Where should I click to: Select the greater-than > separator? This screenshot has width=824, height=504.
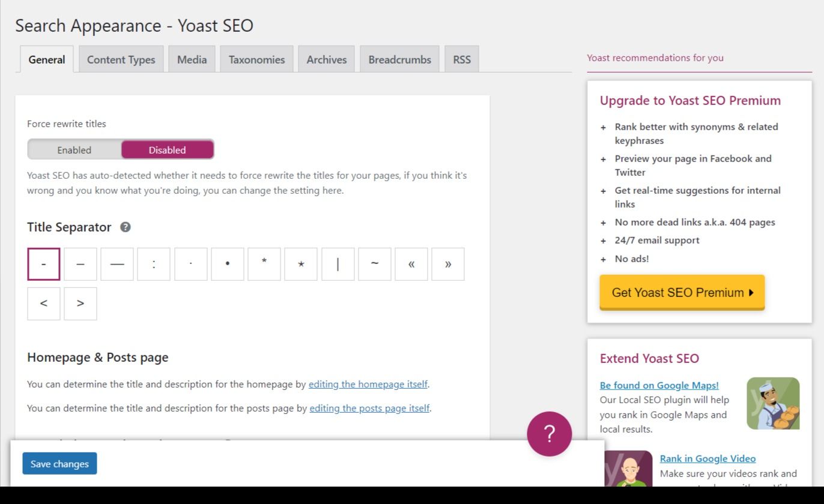tap(80, 304)
